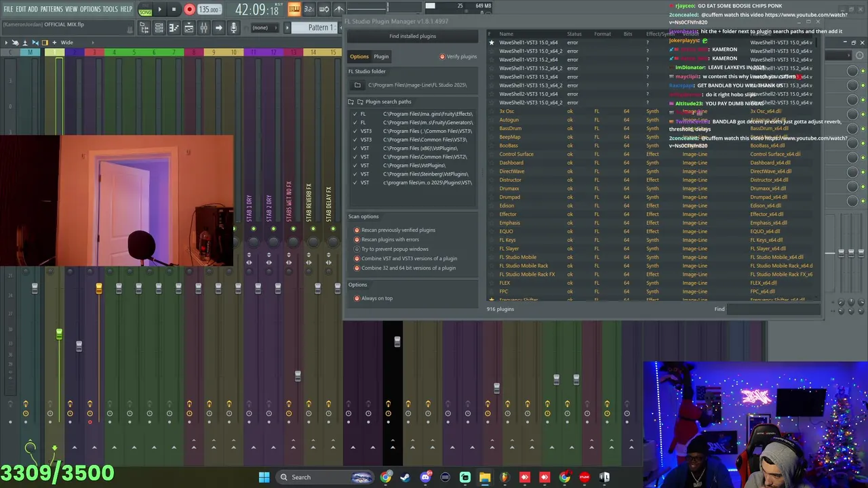
Task: Click the Find search field in Plugin Manager
Action: coord(772,309)
